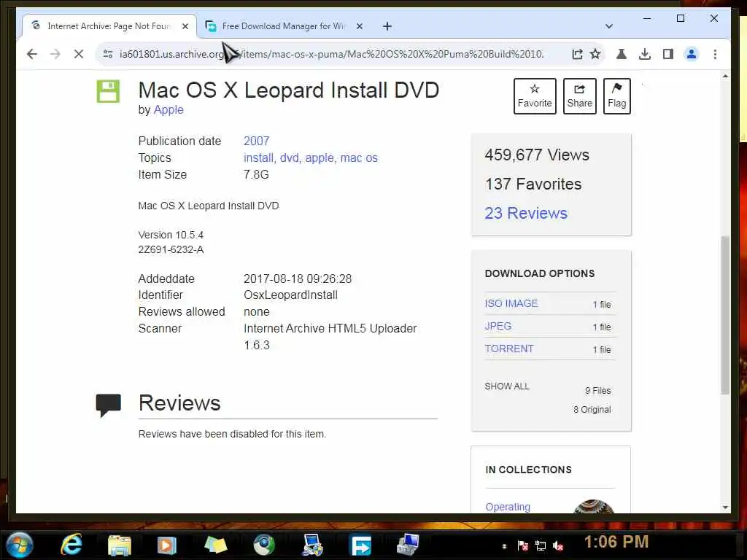The width and height of the screenshot is (747, 560).
Task: Click the Action Center flag tray icon
Action: click(x=522, y=545)
